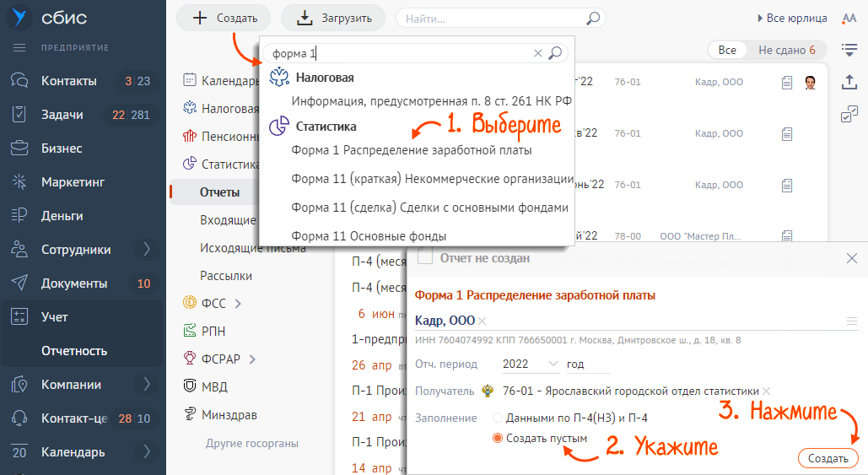The height and width of the screenshot is (475, 868).
Task: Click the Деньги icon in sidebar
Action: point(19,216)
